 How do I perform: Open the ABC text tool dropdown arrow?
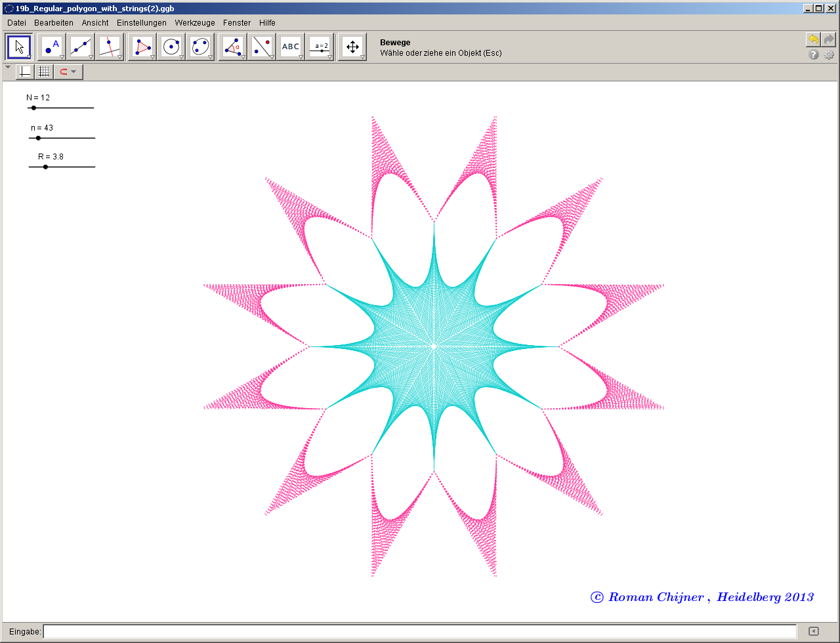point(301,58)
